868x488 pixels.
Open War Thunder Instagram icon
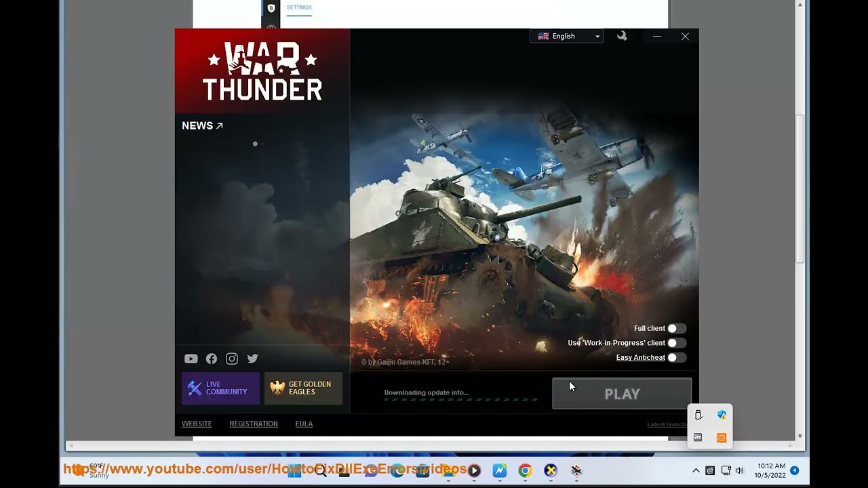(232, 359)
